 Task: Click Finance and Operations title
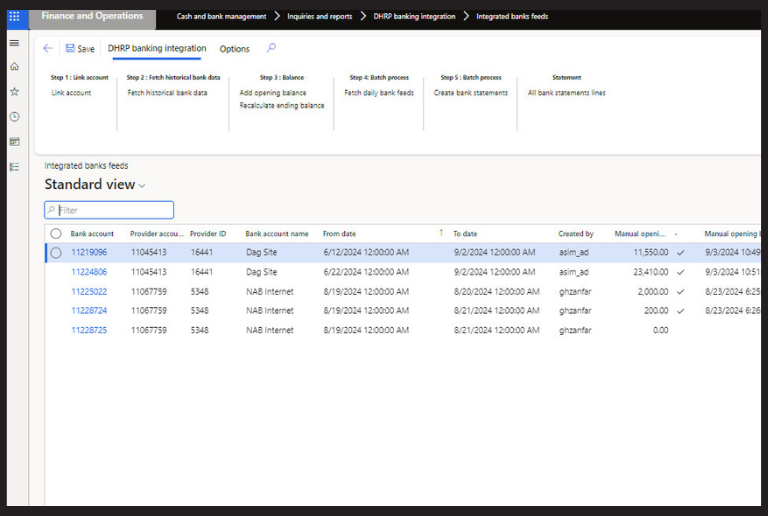pyautogui.click(x=92, y=16)
